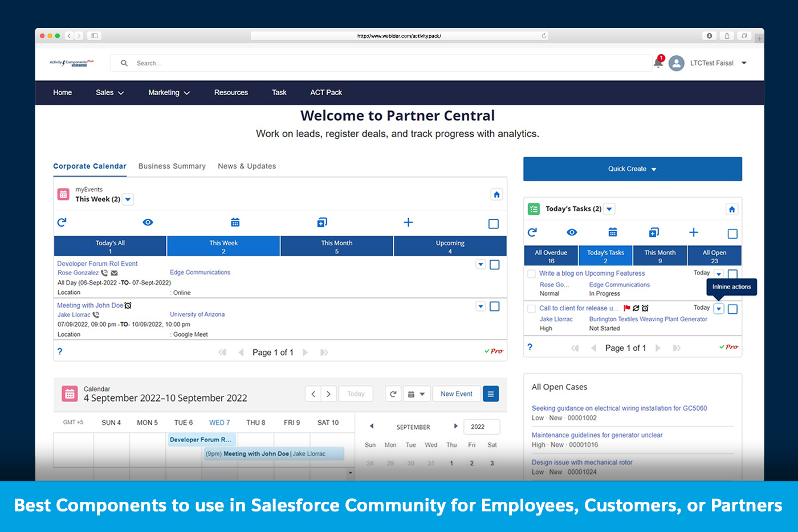
Task: Click the flag icon on the Call to client task
Action: [628, 308]
